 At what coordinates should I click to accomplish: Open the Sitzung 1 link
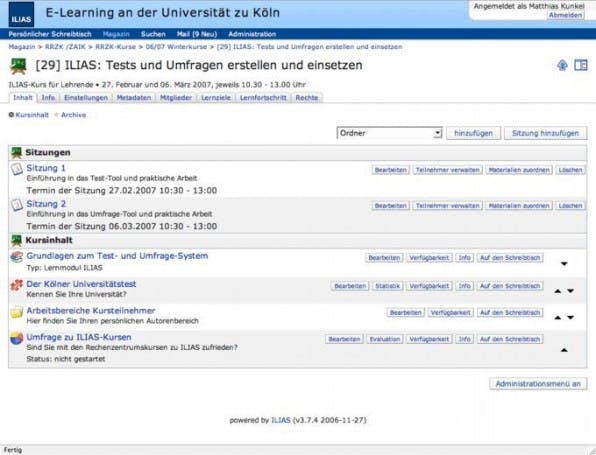click(46, 168)
